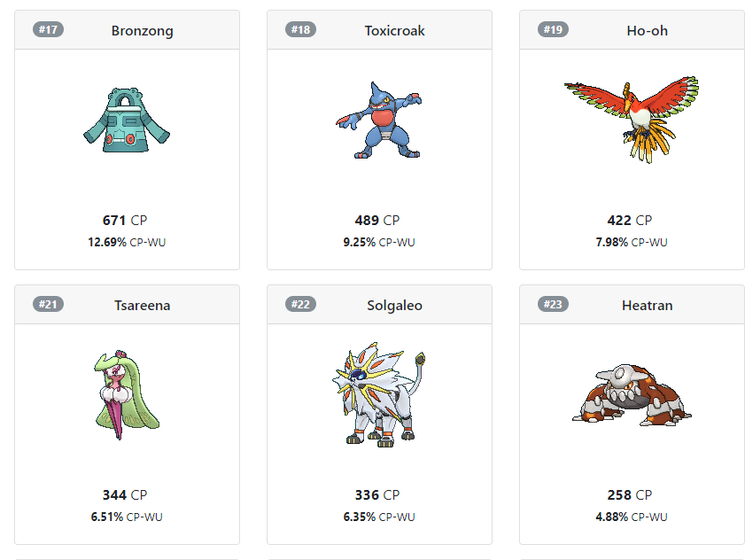This screenshot has width=745, height=560.
Task: Click the Solgaleo sprite image
Action: [x=378, y=394]
